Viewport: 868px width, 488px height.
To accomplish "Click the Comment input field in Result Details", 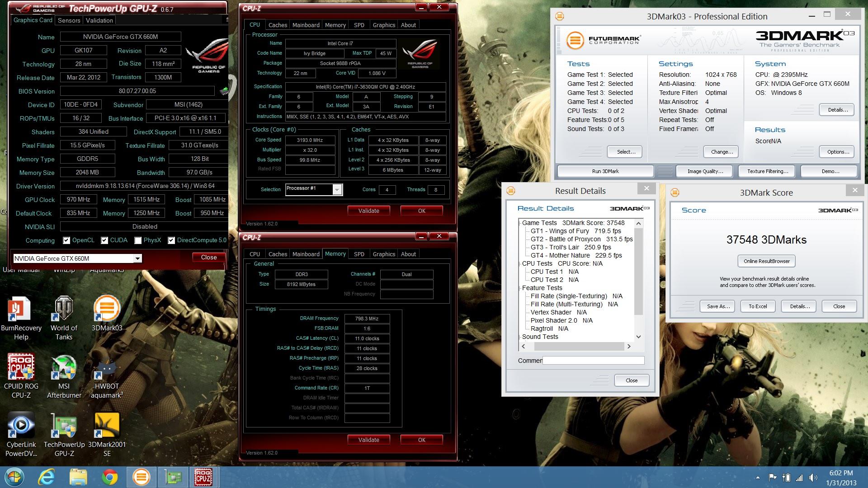I will click(x=593, y=361).
